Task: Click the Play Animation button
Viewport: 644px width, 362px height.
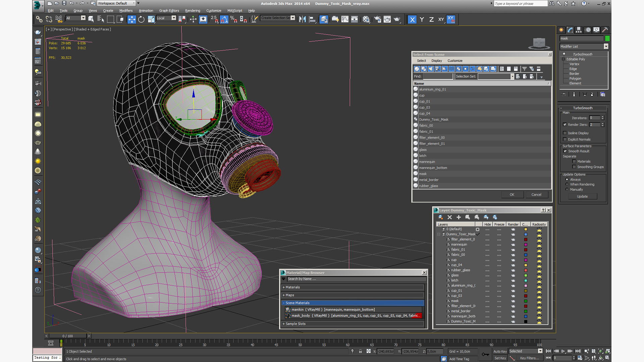Action: (x=563, y=351)
